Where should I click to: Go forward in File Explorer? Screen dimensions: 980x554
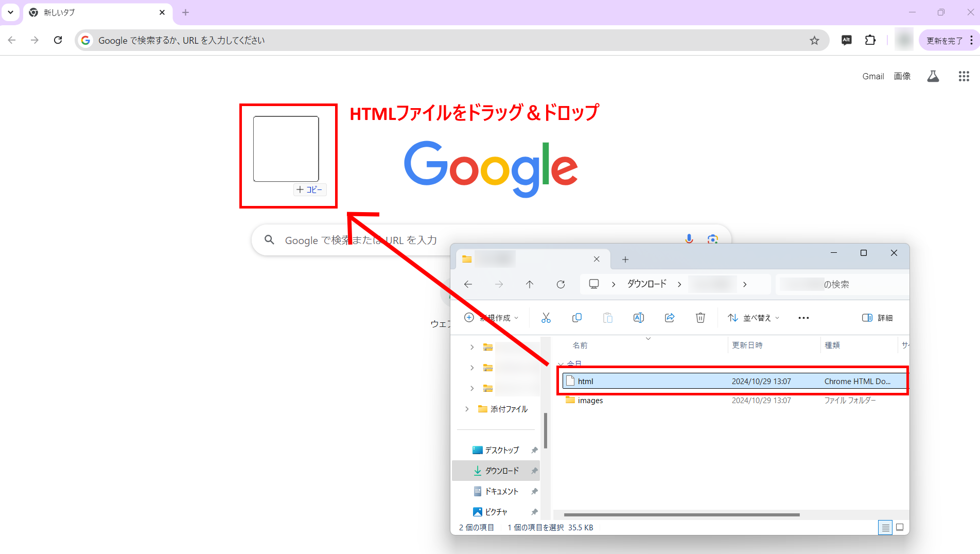499,284
